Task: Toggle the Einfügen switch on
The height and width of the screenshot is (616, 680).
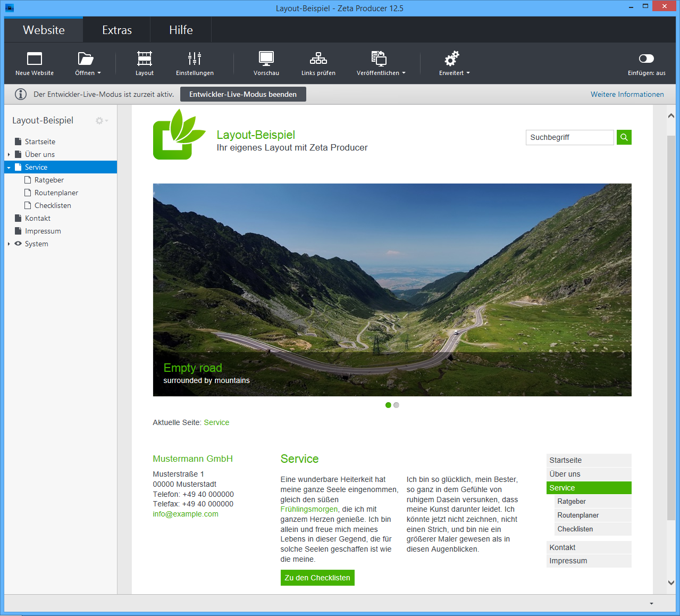Action: click(646, 59)
